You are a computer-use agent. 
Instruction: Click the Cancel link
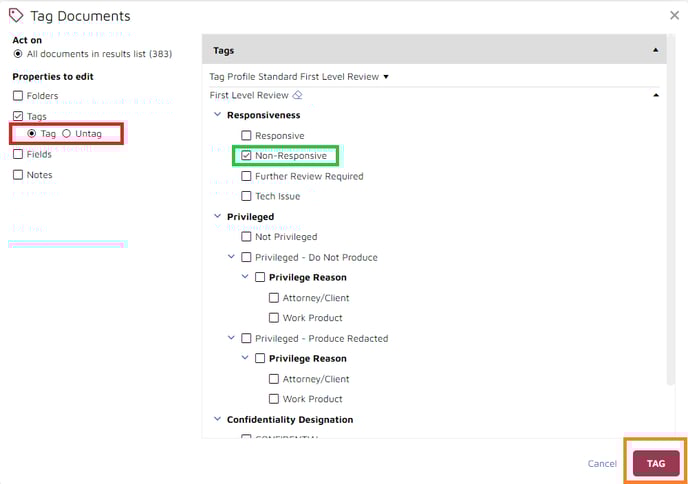pyautogui.click(x=602, y=463)
